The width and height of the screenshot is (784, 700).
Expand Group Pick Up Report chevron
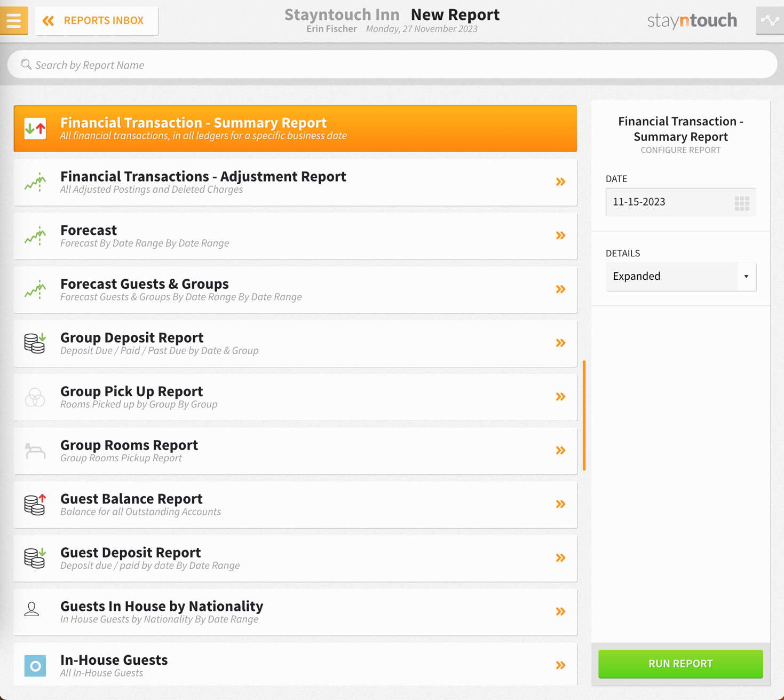coord(560,397)
